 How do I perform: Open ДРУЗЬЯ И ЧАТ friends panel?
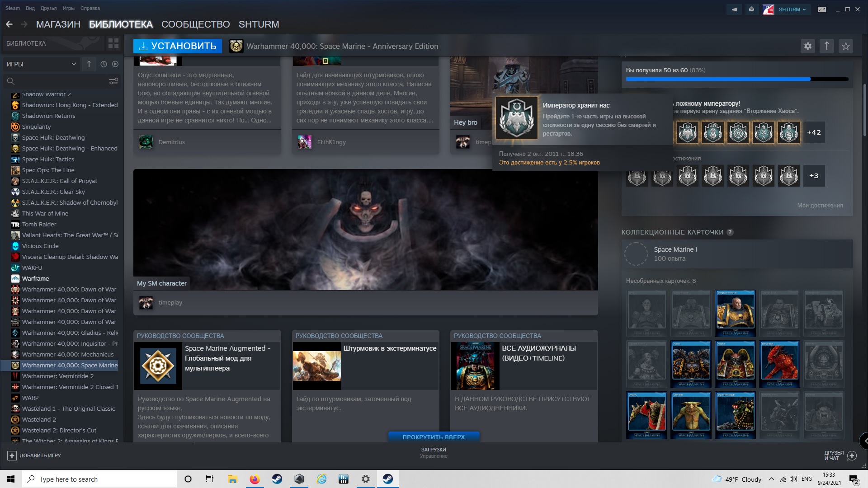coord(840,455)
